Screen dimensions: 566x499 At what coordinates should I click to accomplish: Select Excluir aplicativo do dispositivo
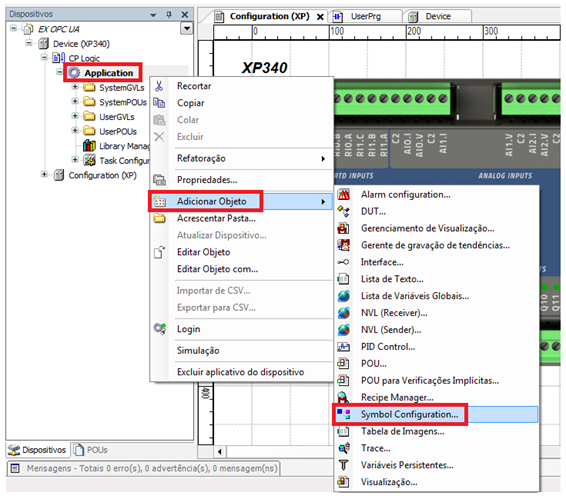click(x=240, y=372)
